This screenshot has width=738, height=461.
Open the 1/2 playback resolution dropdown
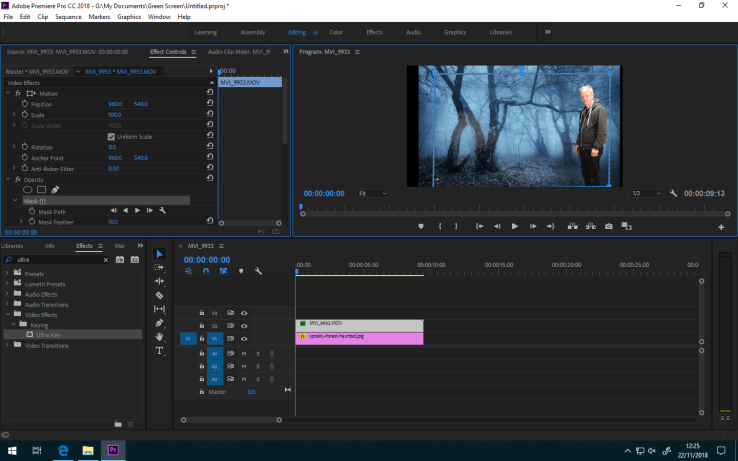pos(646,194)
